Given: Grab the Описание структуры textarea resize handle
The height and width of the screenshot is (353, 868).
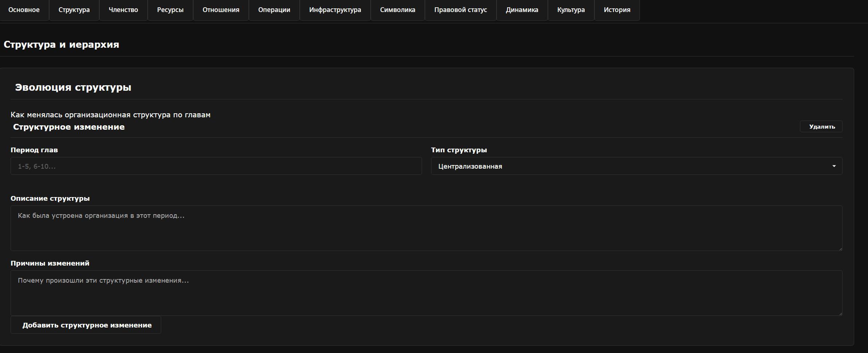Looking at the screenshot, I should (840, 249).
